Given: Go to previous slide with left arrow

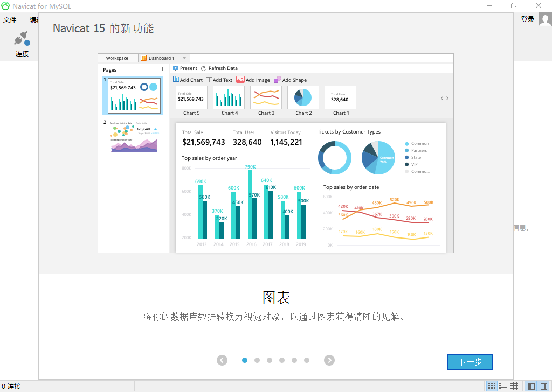Looking at the screenshot, I should 222,360.
